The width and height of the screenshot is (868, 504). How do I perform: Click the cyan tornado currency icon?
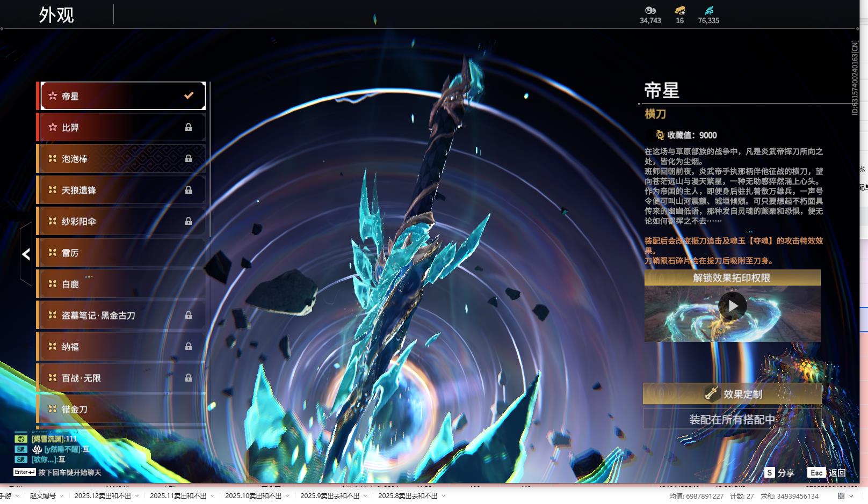pos(708,10)
